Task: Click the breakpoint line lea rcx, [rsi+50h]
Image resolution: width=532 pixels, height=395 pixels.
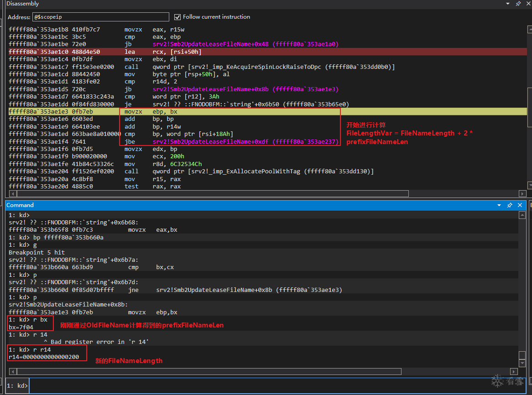Action: 183,52
